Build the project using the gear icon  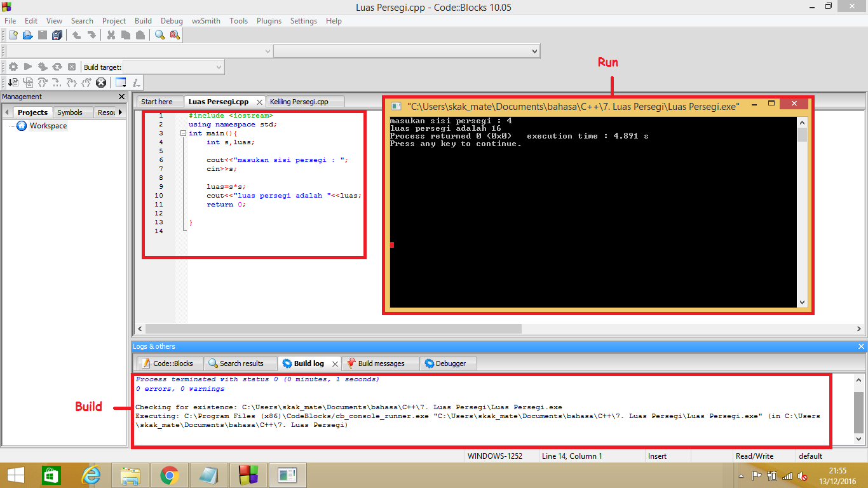coord(13,67)
